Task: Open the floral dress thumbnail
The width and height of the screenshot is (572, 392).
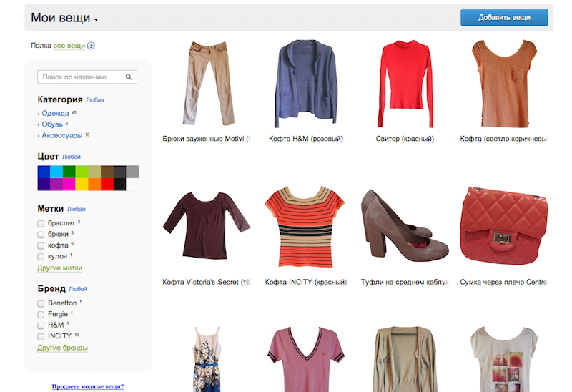Action: (207, 359)
